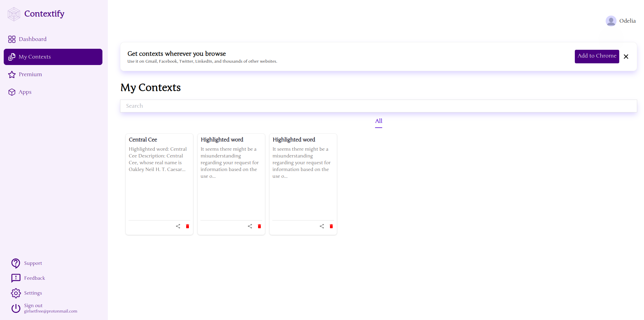Click the Support question mark icon
The height and width of the screenshot is (320, 644).
pos(16,263)
